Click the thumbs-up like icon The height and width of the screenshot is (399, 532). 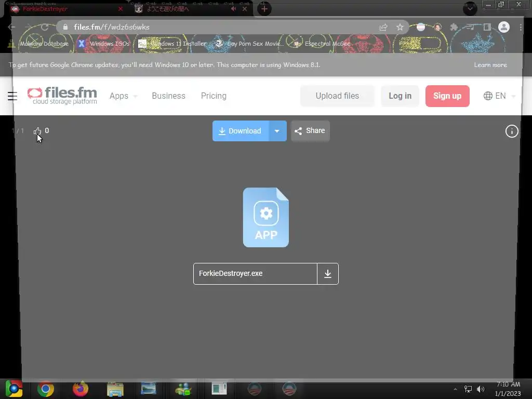coord(37,131)
